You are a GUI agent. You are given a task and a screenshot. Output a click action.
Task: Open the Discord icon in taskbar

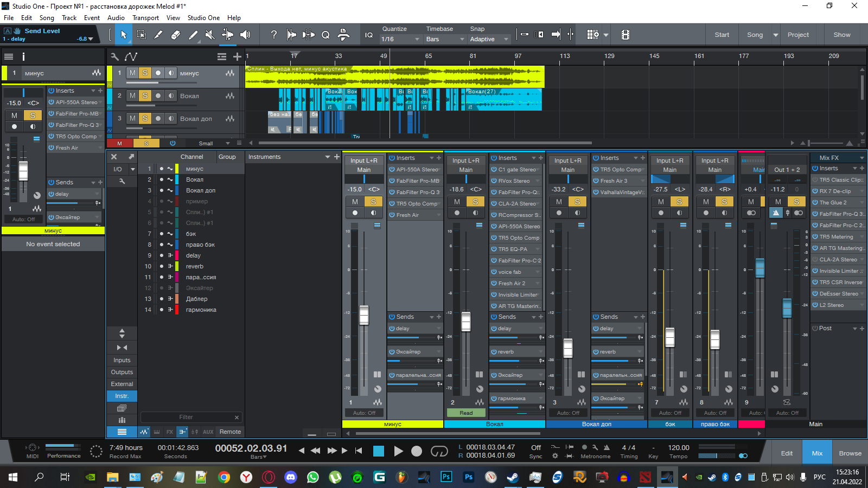[291, 477]
